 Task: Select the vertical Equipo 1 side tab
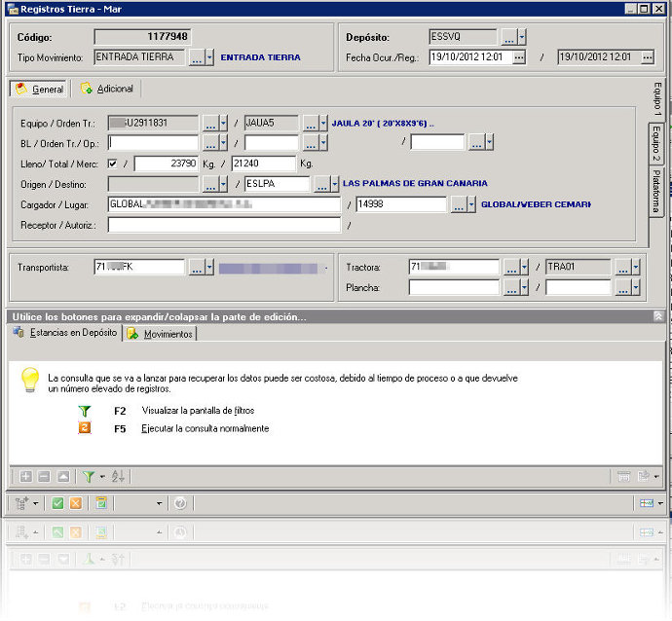coord(657,99)
